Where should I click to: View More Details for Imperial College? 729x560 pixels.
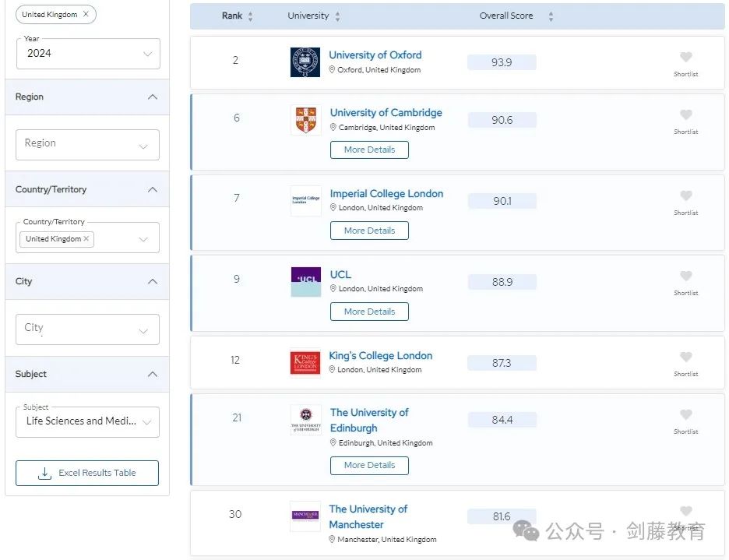pyautogui.click(x=370, y=231)
